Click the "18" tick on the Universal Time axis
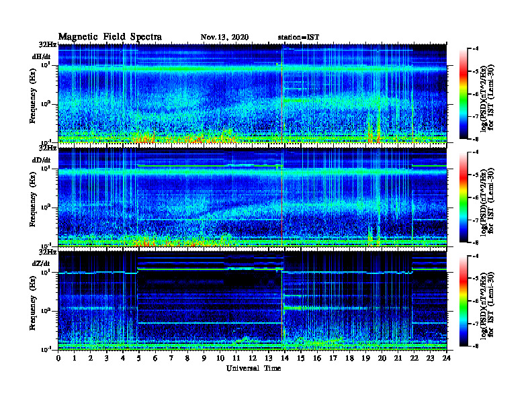The height and width of the screenshot is (411, 532). point(349,358)
